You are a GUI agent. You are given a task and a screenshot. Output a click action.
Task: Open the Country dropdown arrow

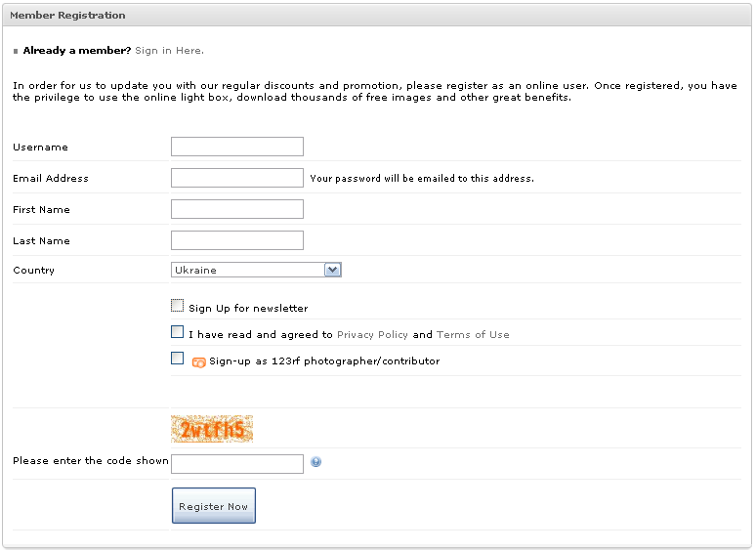(x=332, y=270)
